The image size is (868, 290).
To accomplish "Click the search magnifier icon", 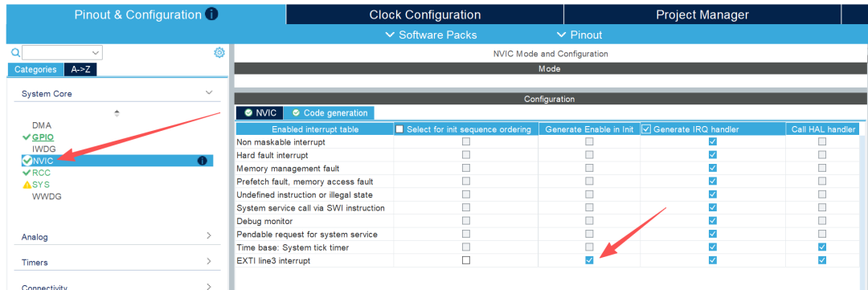I will 15,52.
